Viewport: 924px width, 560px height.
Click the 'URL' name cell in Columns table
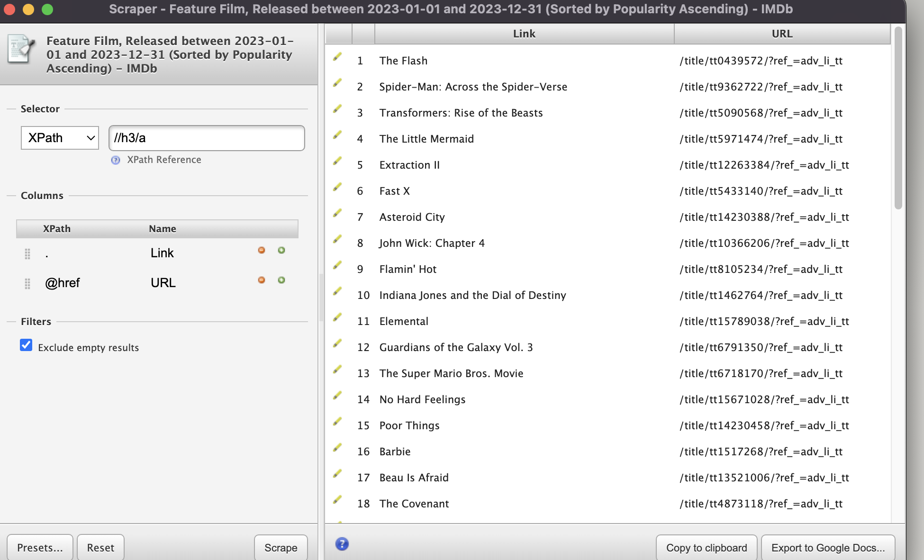pos(163,283)
